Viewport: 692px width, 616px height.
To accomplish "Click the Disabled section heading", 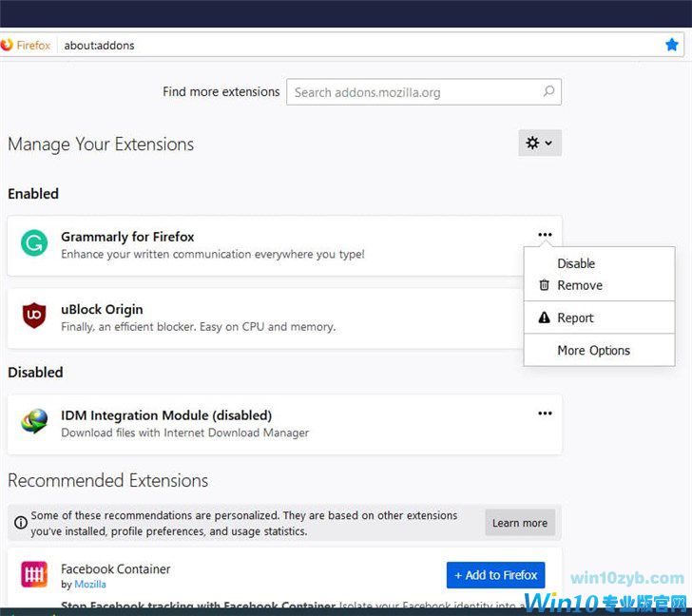I will tap(35, 373).
